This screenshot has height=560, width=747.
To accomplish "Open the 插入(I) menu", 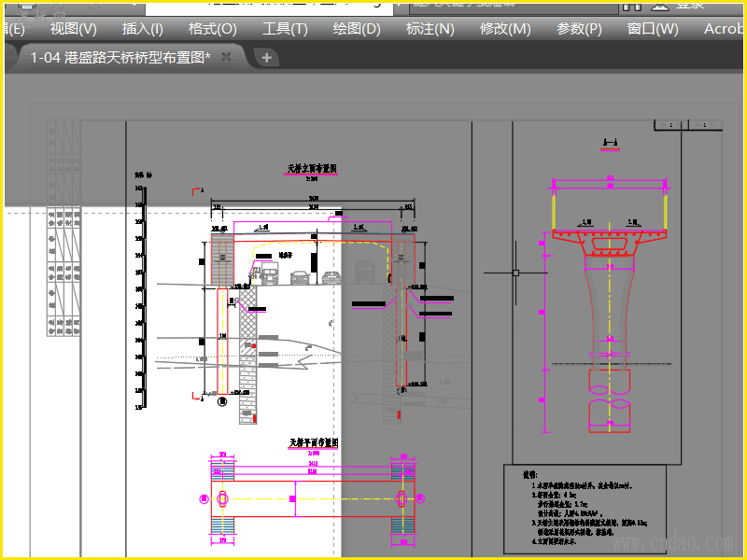I will click(143, 29).
